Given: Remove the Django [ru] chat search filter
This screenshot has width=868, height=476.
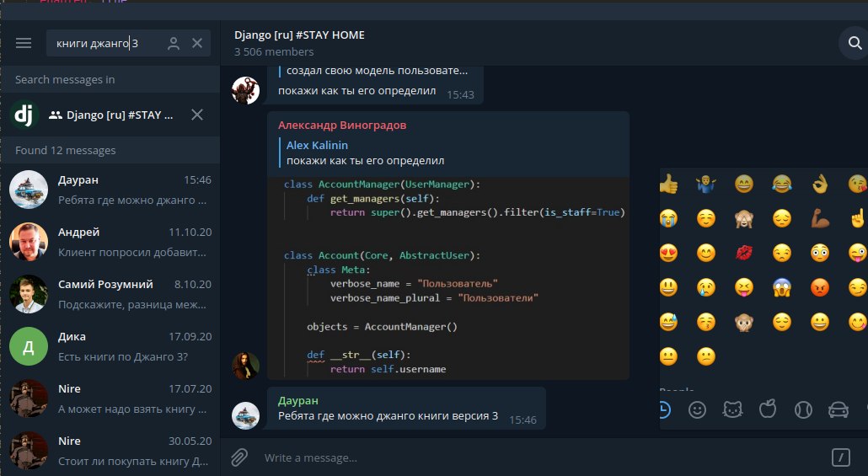Looking at the screenshot, I should 197,115.
